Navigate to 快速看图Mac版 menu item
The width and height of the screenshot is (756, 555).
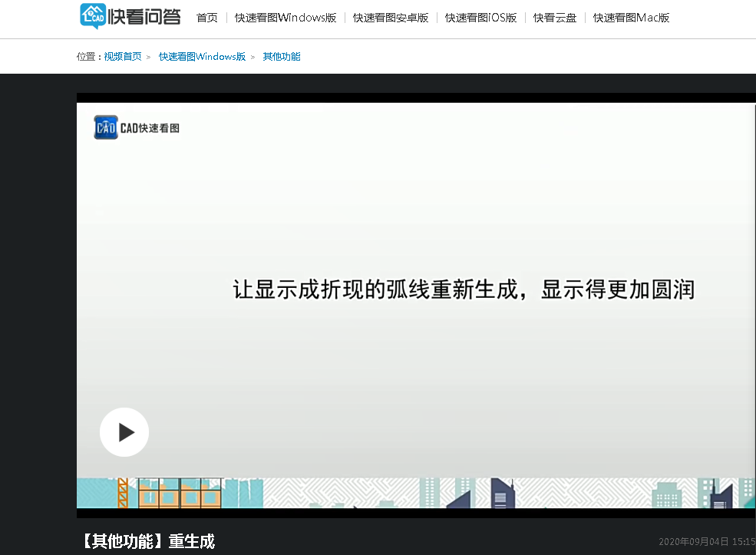[631, 18]
